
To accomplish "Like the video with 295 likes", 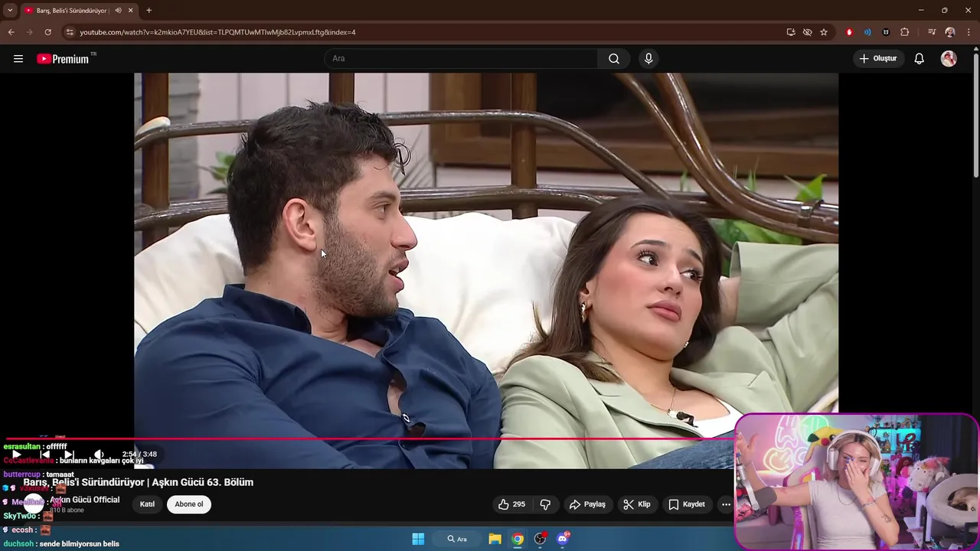I will pos(511,504).
